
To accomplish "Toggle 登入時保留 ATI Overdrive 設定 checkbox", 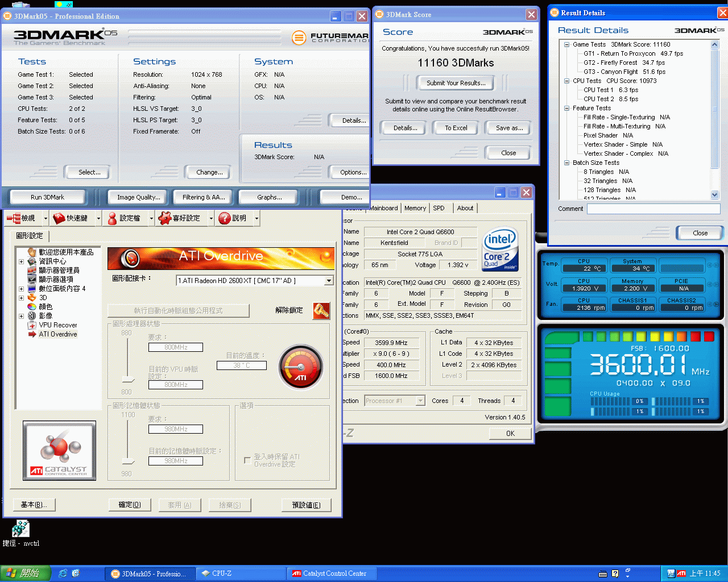I will [x=247, y=460].
